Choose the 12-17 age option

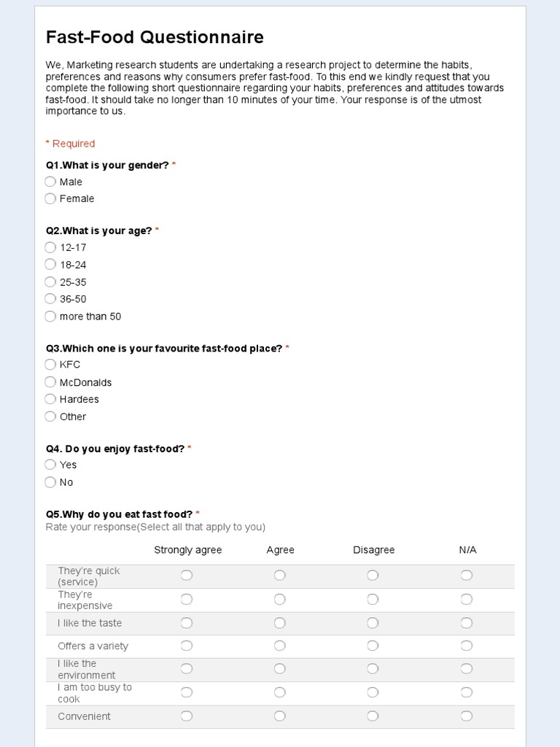coord(50,247)
